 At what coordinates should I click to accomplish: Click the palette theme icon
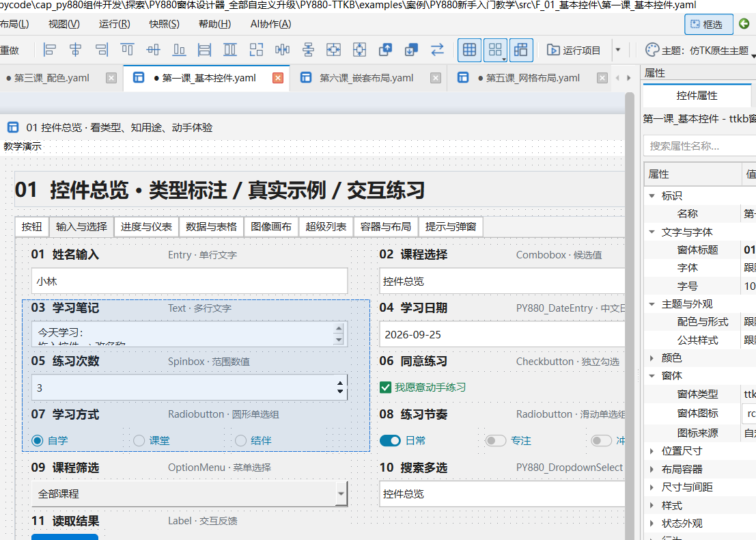[x=652, y=50]
